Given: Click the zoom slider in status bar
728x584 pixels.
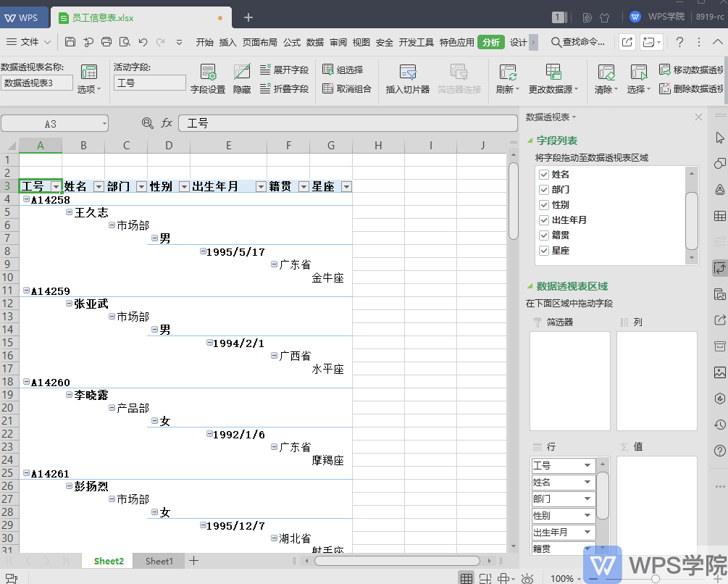Looking at the screenshot, I should pos(655,578).
